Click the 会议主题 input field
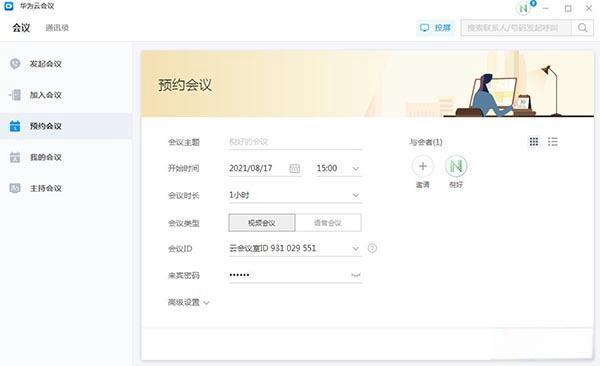The image size is (600, 366). (x=295, y=142)
